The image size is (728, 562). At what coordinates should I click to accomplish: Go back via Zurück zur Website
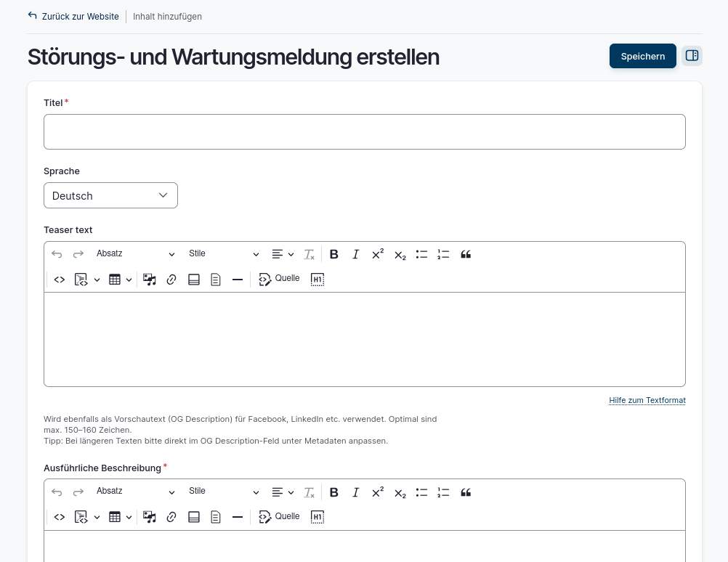pyautogui.click(x=73, y=16)
